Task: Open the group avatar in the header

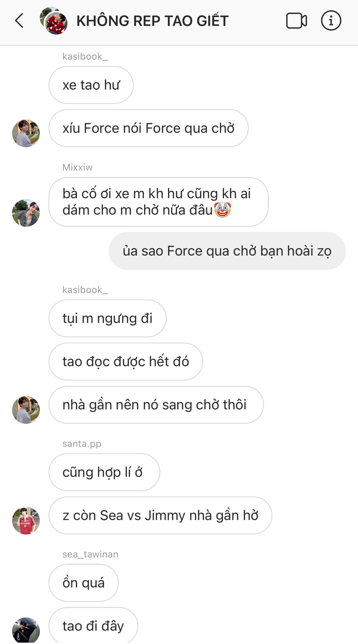Action: click(54, 21)
